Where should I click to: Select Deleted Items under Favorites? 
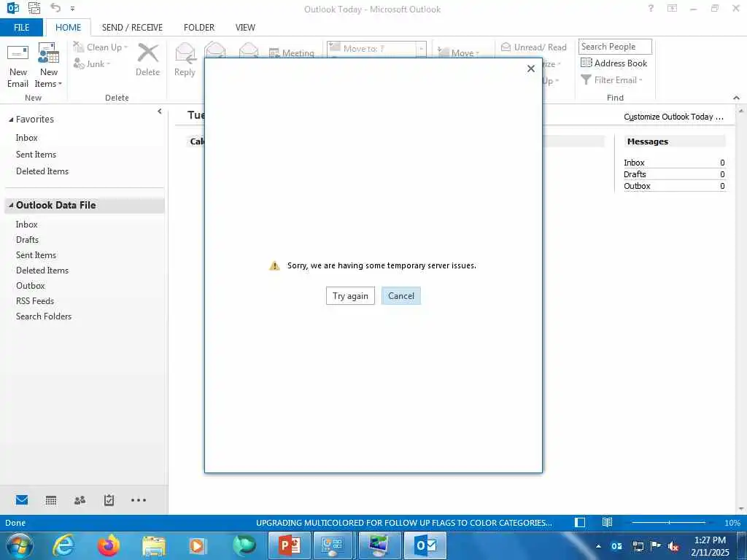point(42,171)
